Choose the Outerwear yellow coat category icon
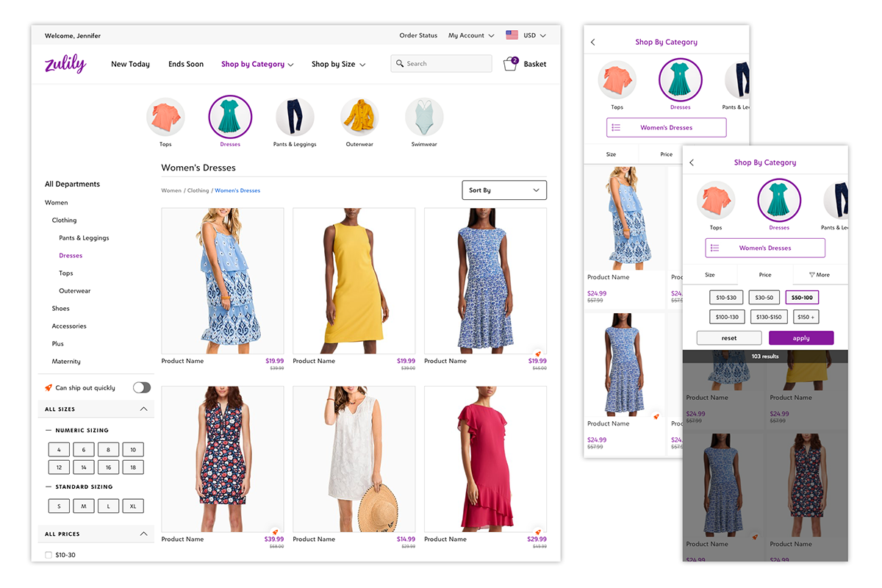The image size is (882, 588). pos(359,117)
